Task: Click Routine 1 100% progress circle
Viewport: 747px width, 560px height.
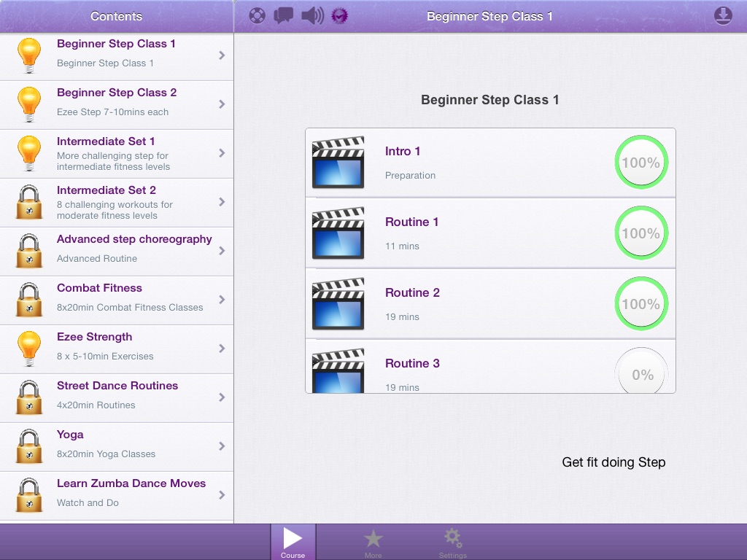Action: [641, 233]
